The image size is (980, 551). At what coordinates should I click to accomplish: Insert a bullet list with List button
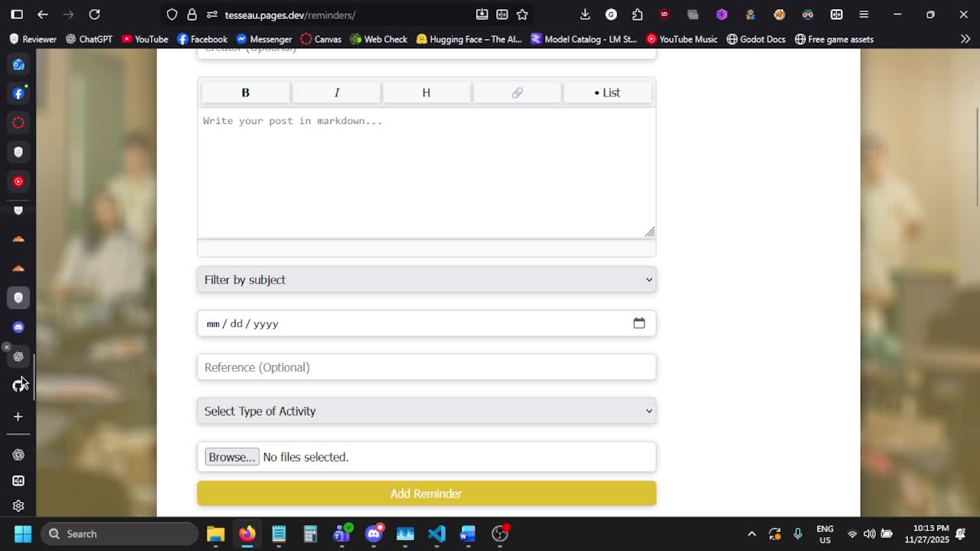[607, 93]
